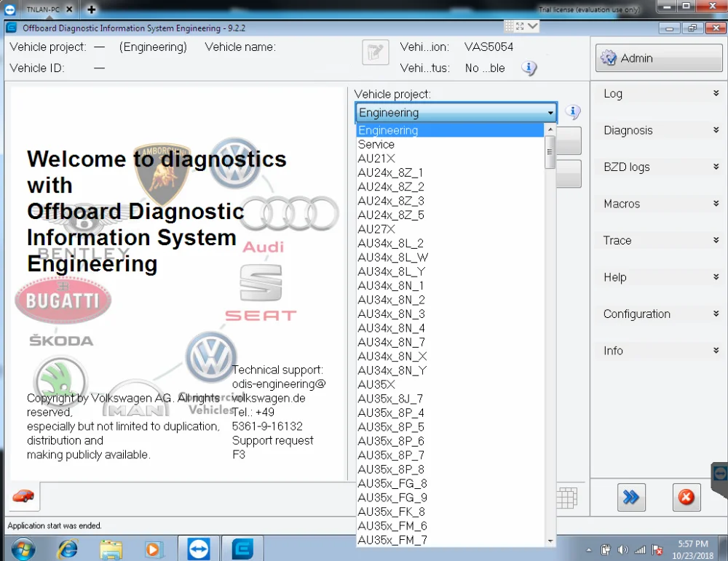The height and width of the screenshot is (561, 728).
Task: Click the red X cancel button
Action: point(687,497)
